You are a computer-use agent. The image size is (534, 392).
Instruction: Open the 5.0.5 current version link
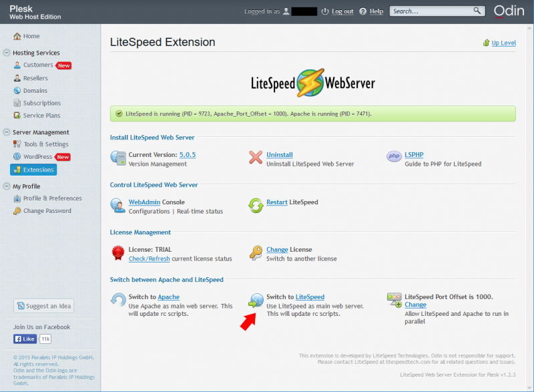tap(188, 155)
